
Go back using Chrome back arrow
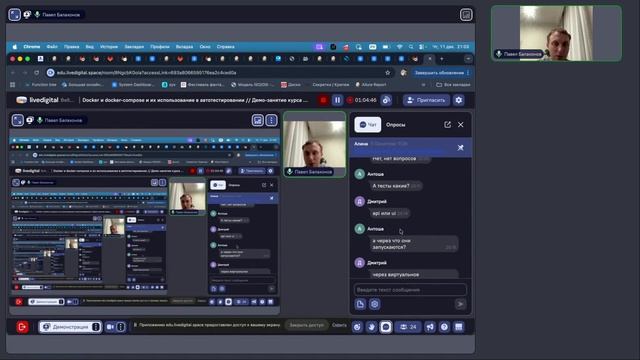point(13,73)
